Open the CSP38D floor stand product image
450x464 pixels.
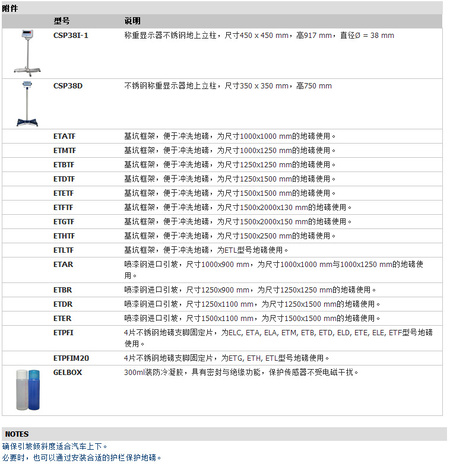point(27,104)
